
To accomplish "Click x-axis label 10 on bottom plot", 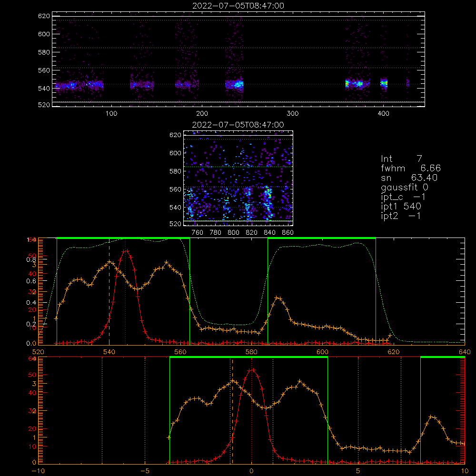I will pyautogui.click(x=465, y=471).
